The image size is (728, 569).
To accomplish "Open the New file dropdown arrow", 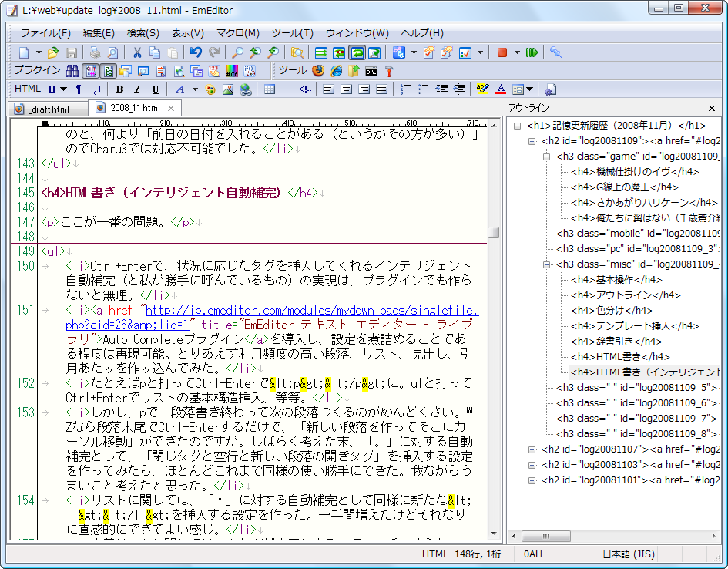I will tap(39, 52).
